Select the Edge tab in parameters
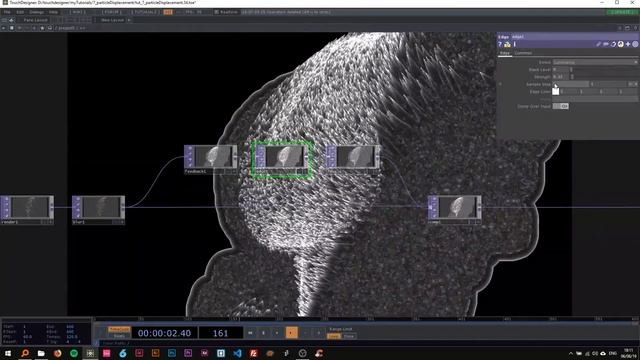Viewport: 640px width, 360px height. coord(505,53)
